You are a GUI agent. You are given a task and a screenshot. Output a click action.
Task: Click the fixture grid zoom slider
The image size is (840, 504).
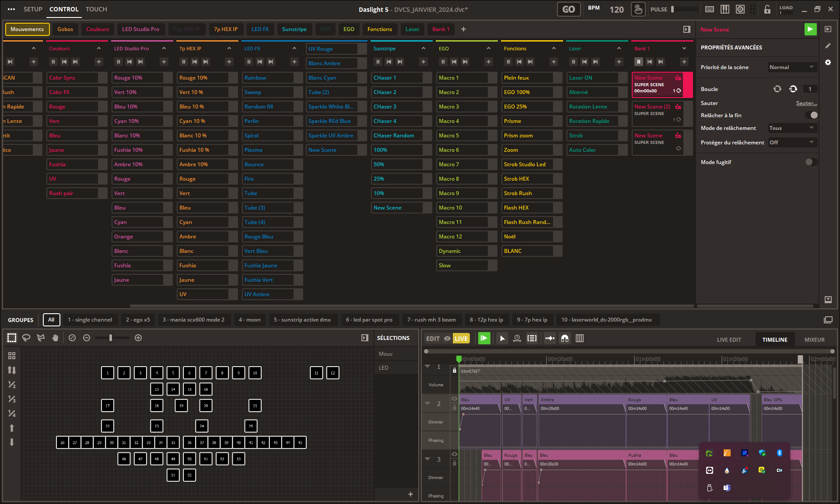pyautogui.click(x=112, y=338)
